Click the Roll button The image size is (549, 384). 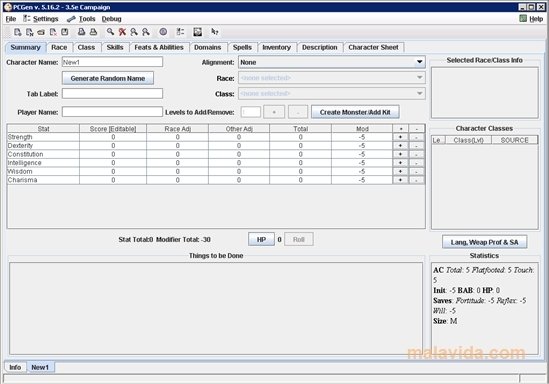tap(299, 239)
